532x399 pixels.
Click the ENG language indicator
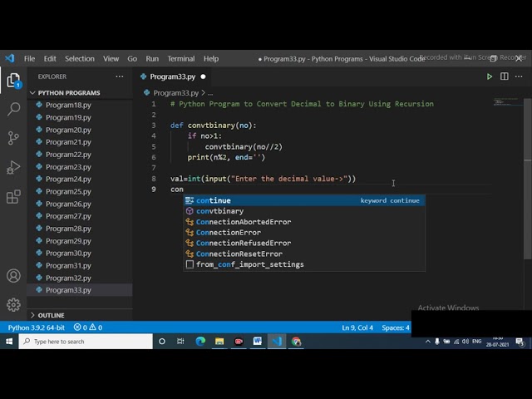pyautogui.click(x=476, y=342)
